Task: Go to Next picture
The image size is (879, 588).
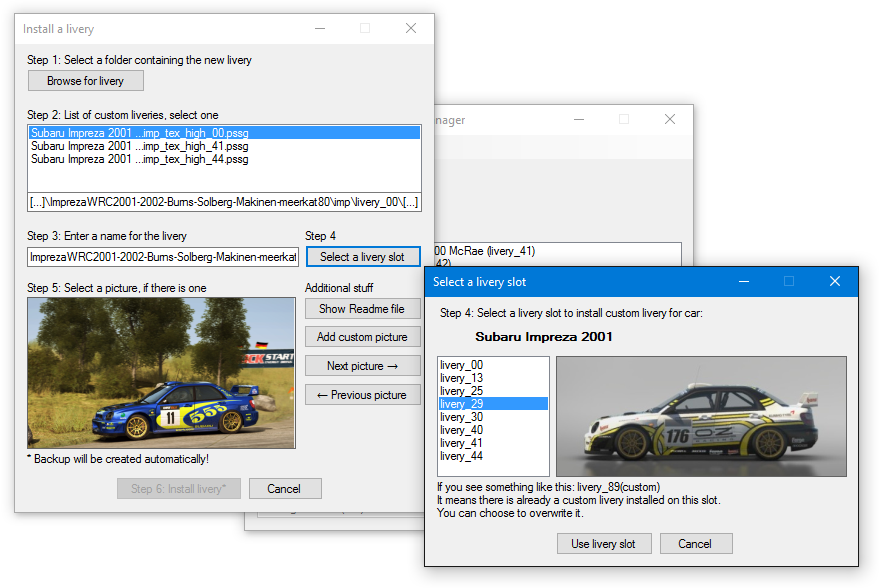Action: click(363, 366)
